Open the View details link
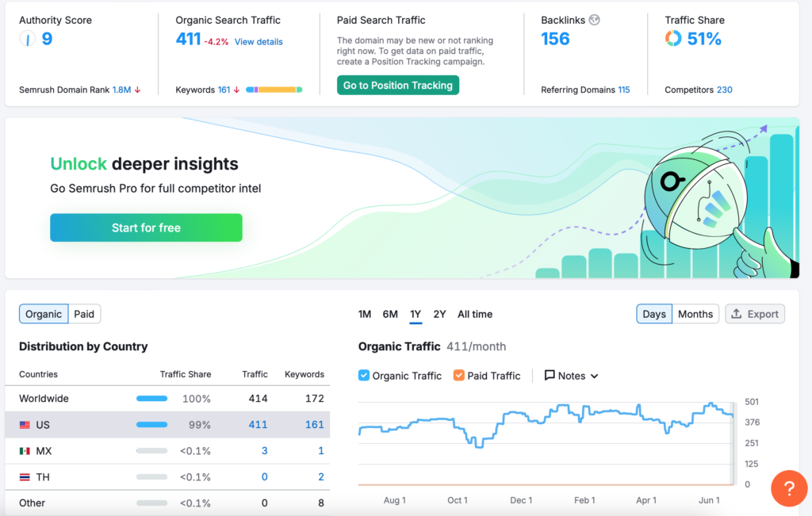This screenshot has width=812, height=516. [x=259, y=42]
